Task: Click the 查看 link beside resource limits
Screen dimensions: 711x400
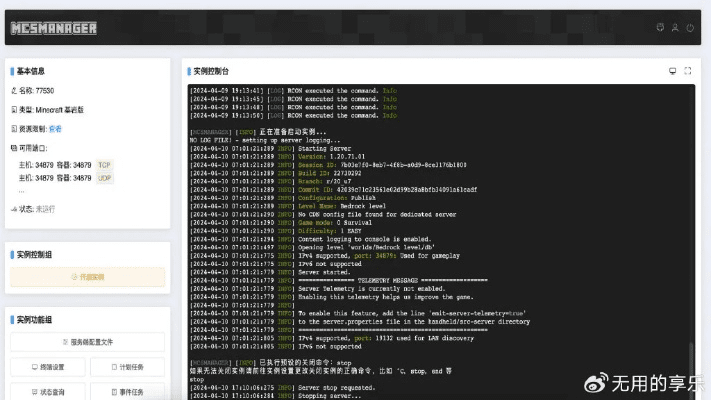Action: click(x=56, y=128)
